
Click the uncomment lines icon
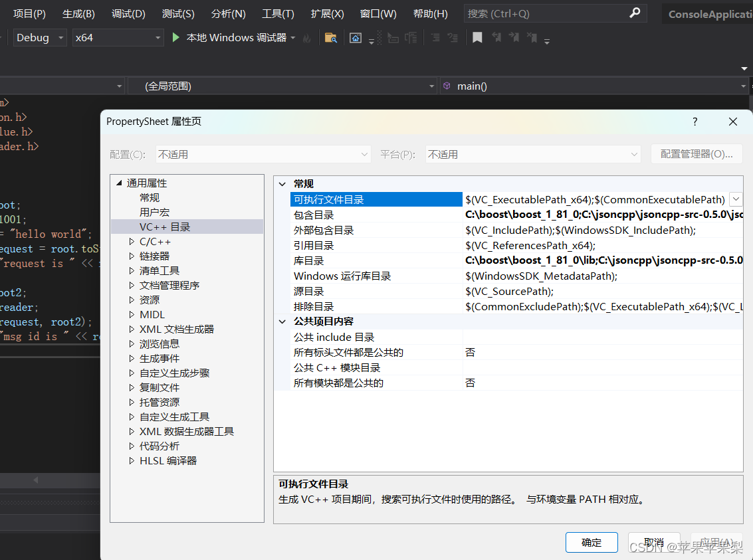[x=453, y=37]
